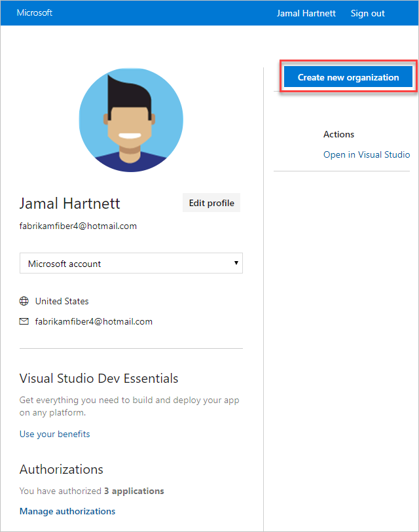Click the email address beside envelope icon
The image size is (419, 532).
[x=94, y=321]
